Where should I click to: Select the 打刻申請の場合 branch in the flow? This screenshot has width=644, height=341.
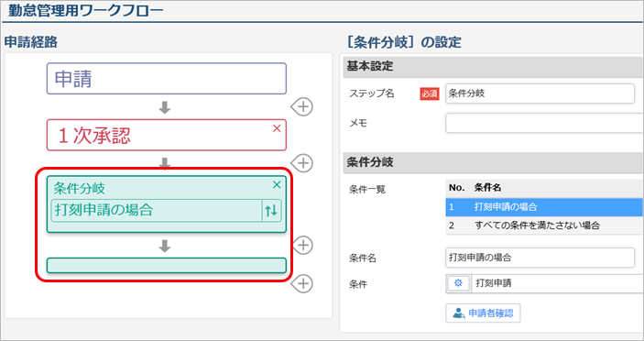tap(157, 211)
